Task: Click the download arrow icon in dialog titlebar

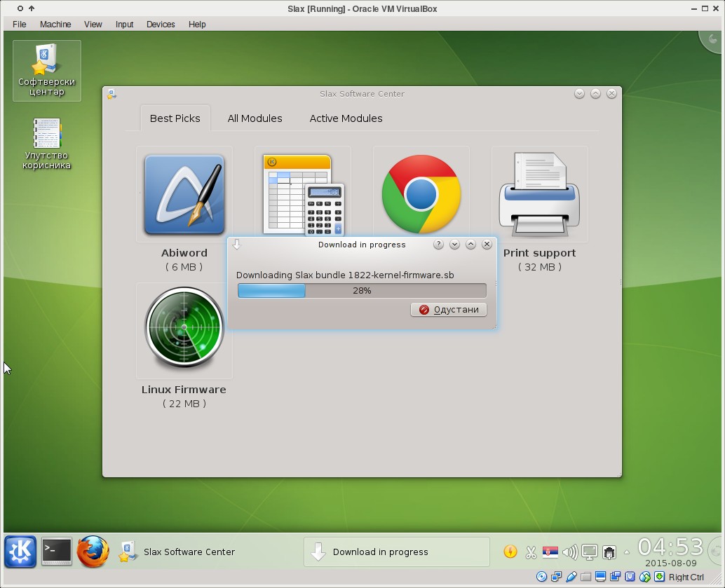Action: (x=237, y=245)
